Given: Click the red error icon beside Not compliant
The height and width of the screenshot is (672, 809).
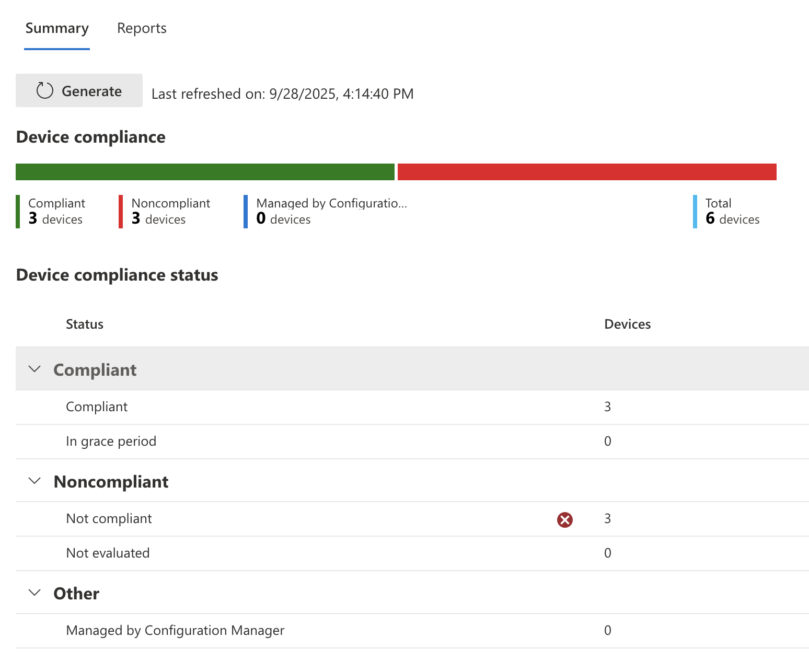Looking at the screenshot, I should click(564, 519).
